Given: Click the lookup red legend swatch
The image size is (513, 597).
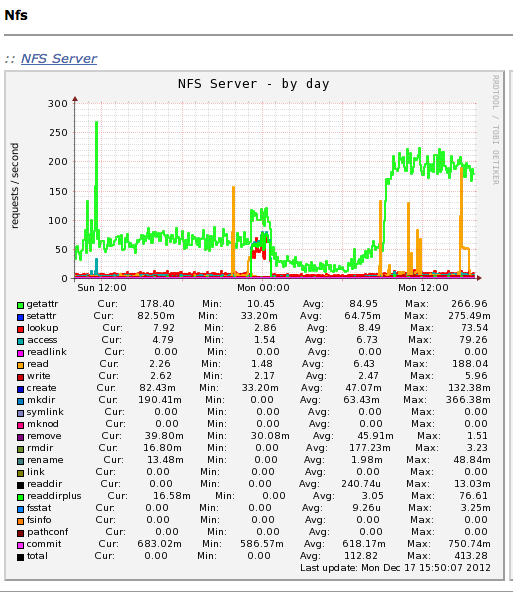Looking at the screenshot, I should pyautogui.click(x=21, y=329).
